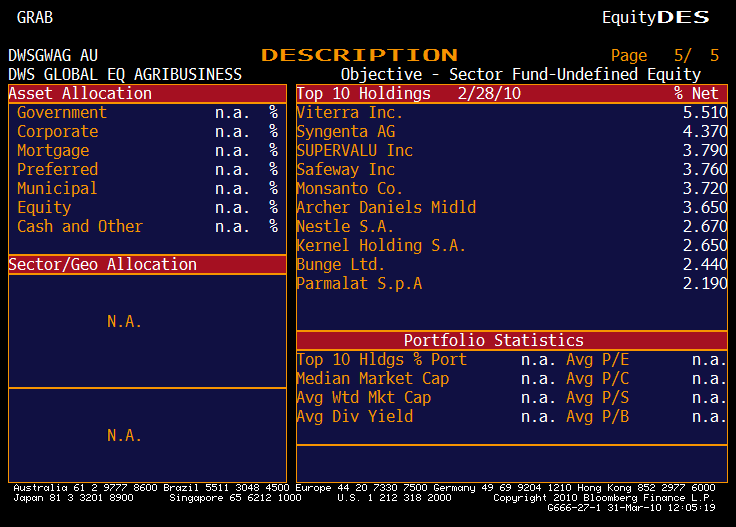The width and height of the screenshot is (736, 527).
Task: Click the Government allocation row
Action: pos(147,113)
